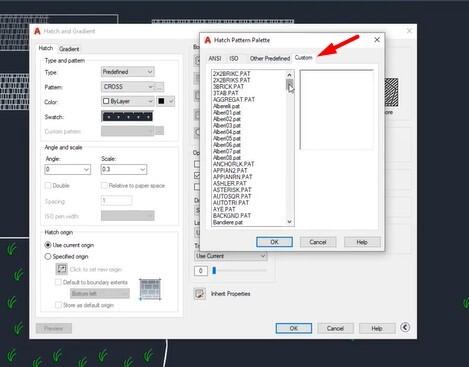This screenshot has width=469, height=367.
Task: Select 3TAB.PAT in the list
Action: pos(226,93)
